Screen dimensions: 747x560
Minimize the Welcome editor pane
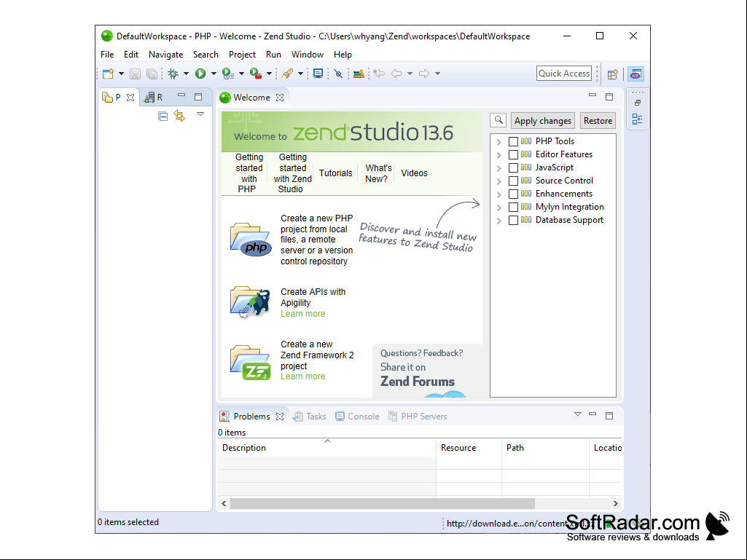[x=592, y=95]
